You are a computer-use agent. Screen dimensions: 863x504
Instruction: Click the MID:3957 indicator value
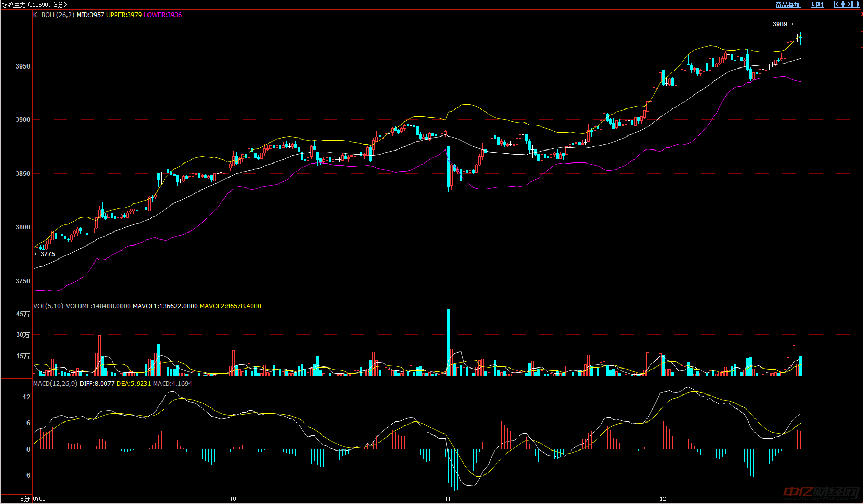click(x=90, y=15)
